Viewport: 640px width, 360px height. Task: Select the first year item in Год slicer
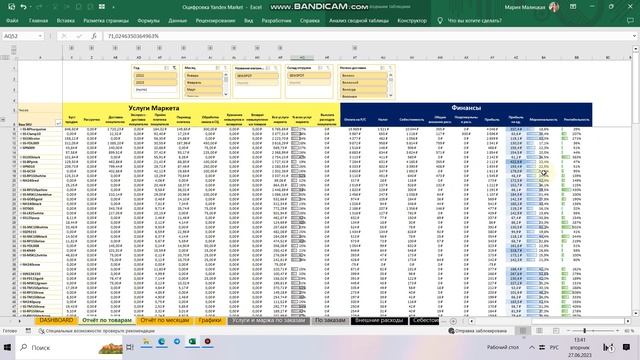pos(156,76)
